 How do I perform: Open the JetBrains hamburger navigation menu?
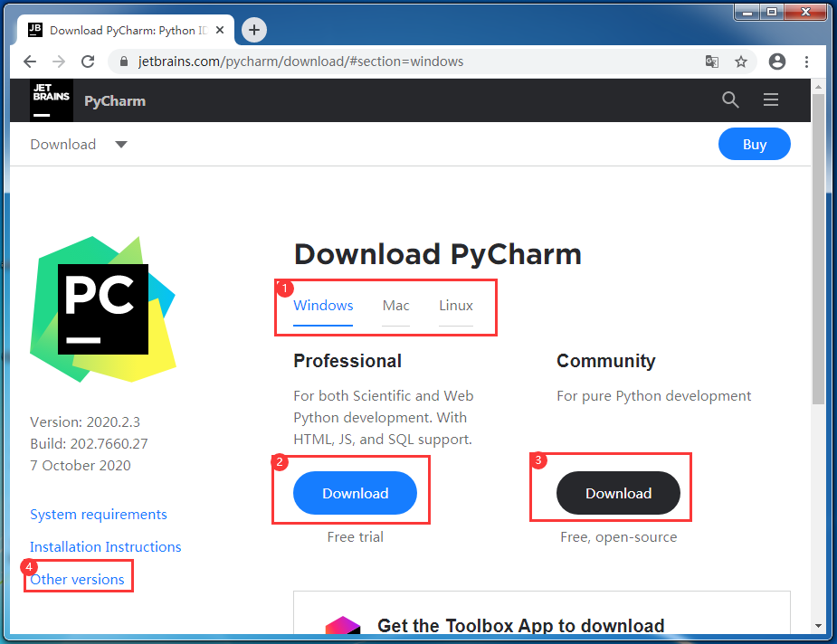click(x=770, y=99)
